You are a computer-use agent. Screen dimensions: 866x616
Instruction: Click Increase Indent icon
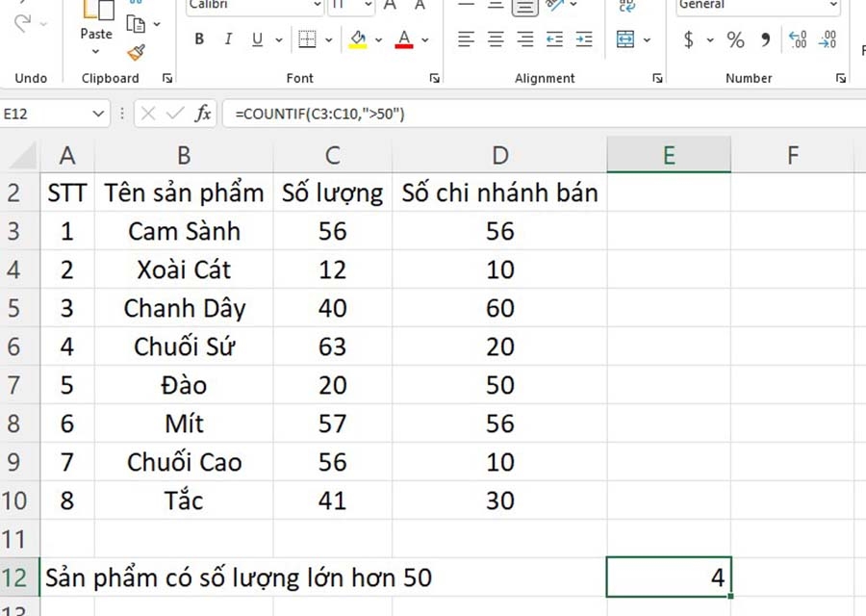(584, 39)
